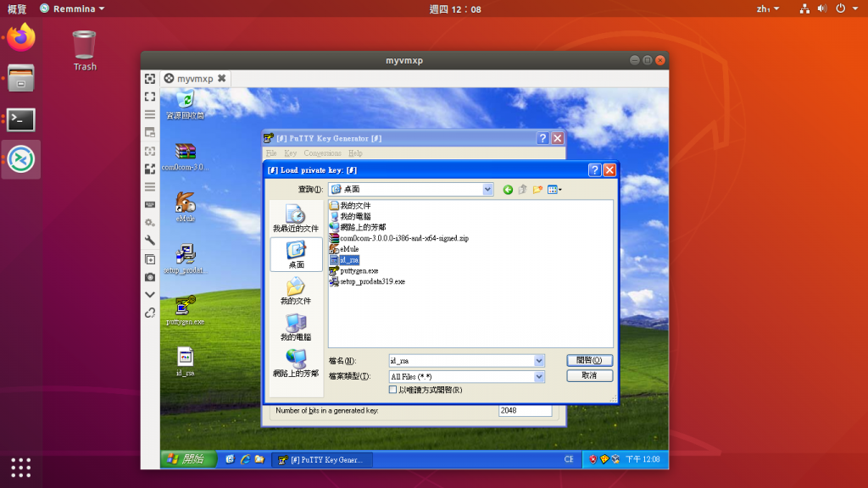Toggle the 以唯讀方式開啟 read-only checkbox
The height and width of the screenshot is (488, 868).
(393, 390)
